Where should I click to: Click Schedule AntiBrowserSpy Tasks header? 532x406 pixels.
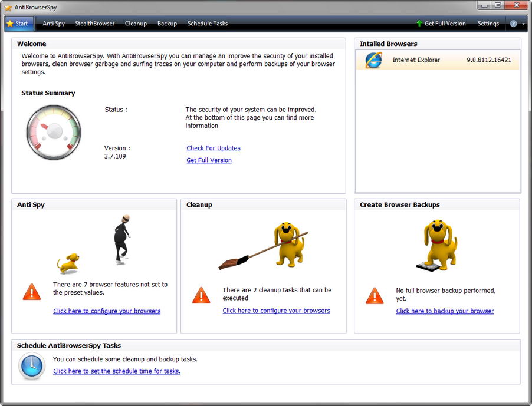point(266,346)
